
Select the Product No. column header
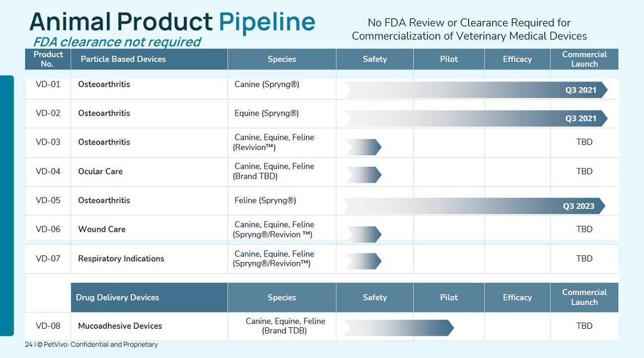pos(48,59)
